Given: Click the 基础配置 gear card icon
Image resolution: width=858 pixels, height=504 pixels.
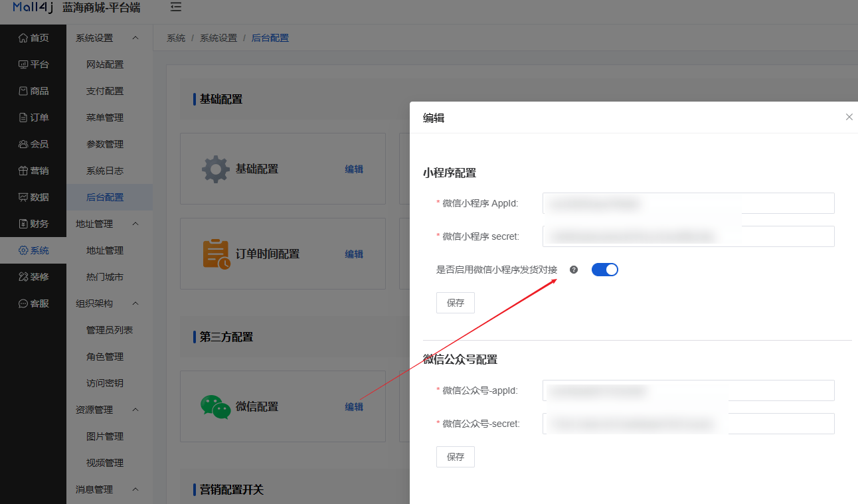Looking at the screenshot, I should (216, 169).
